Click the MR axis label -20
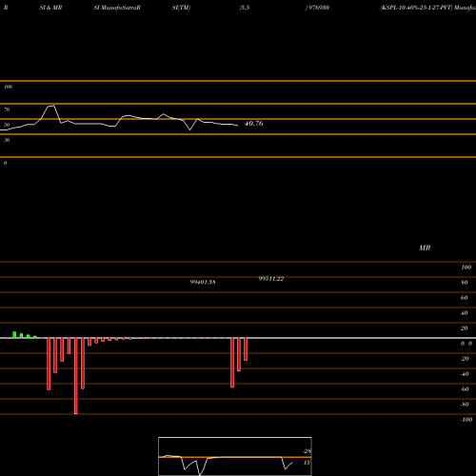The height and width of the screenshot is (476, 476). coord(465,359)
